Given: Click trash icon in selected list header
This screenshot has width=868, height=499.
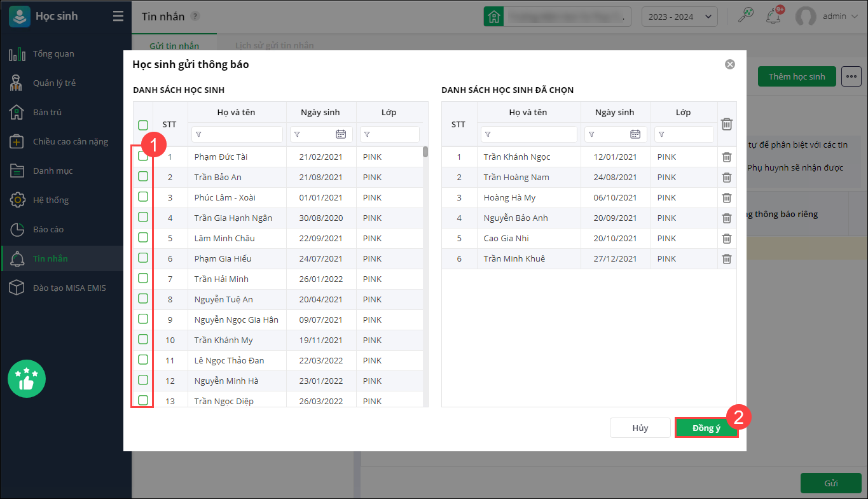Looking at the screenshot, I should (x=727, y=124).
